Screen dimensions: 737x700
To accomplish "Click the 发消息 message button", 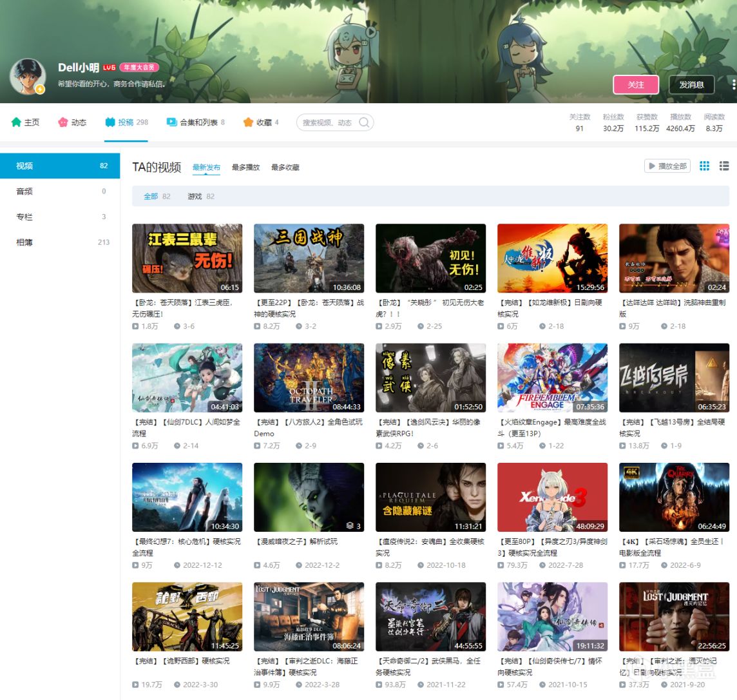I will coord(691,84).
